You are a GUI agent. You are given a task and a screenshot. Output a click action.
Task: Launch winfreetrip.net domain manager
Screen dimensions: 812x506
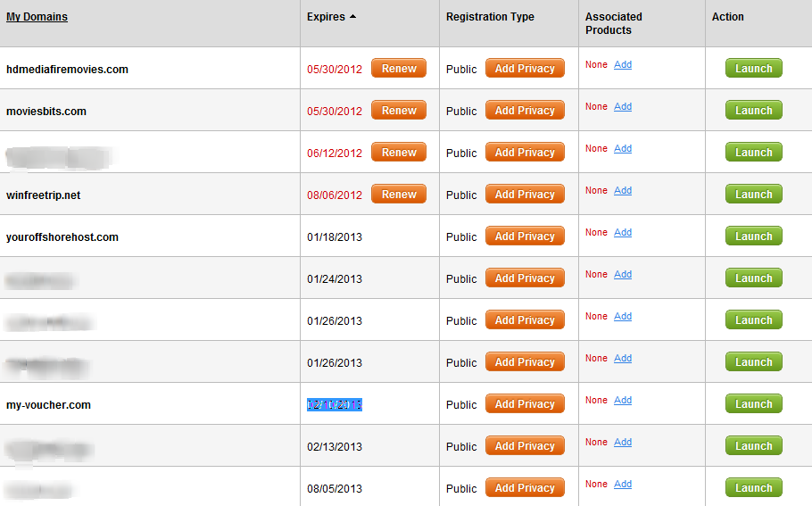click(x=753, y=195)
